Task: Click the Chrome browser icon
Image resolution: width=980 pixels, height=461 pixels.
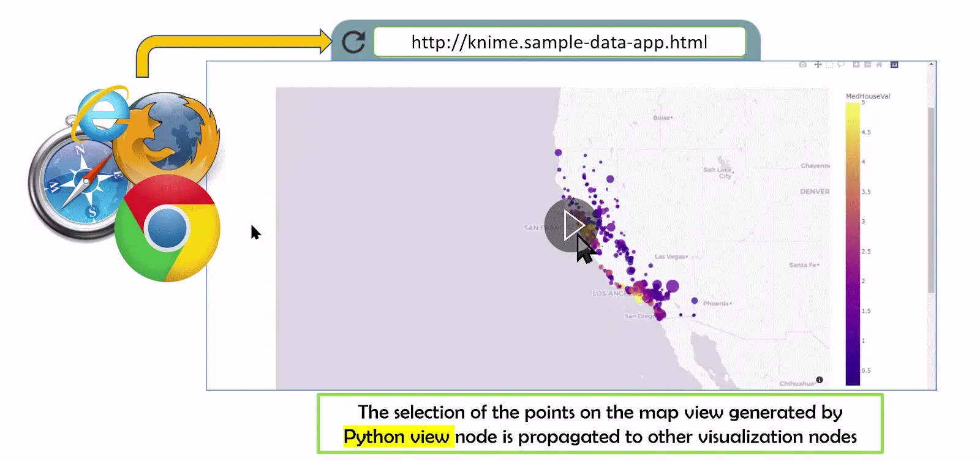Action: click(x=167, y=229)
